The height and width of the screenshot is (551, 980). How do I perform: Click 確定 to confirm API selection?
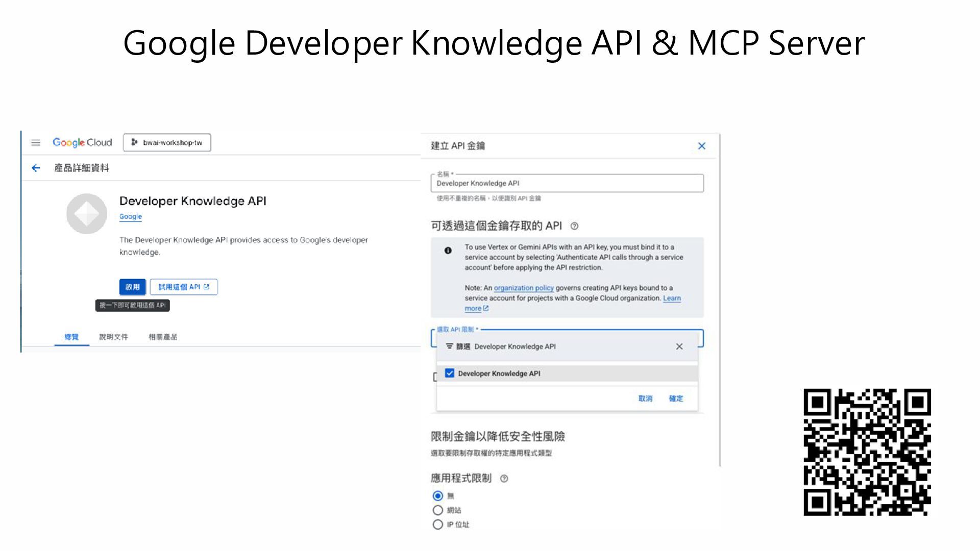click(676, 398)
